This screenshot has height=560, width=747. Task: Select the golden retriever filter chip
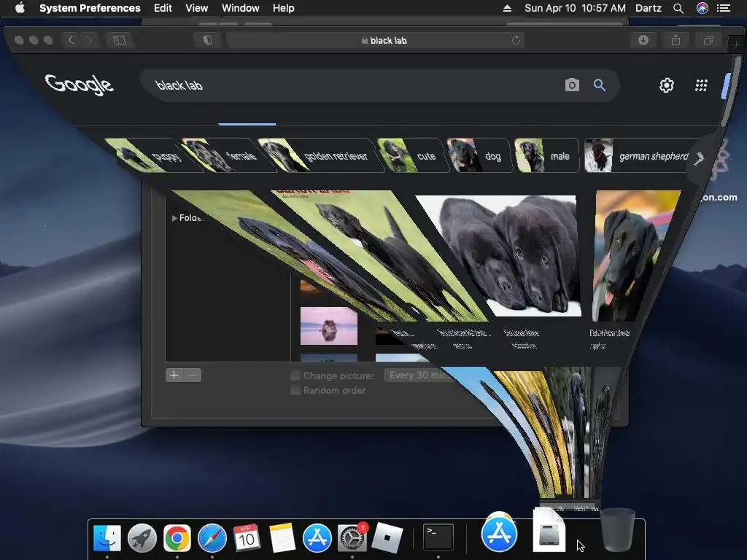click(x=320, y=155)
